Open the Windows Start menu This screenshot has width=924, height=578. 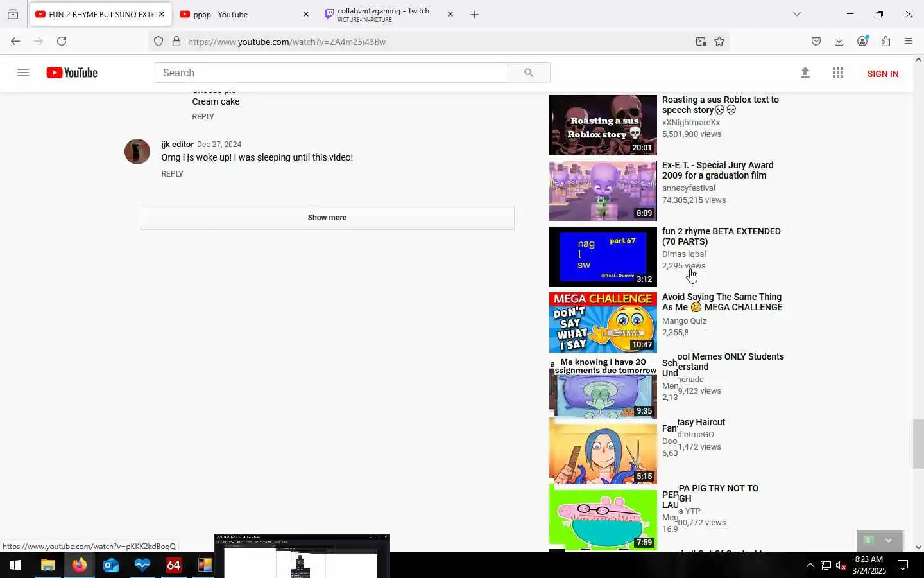[x=15, y=565]
